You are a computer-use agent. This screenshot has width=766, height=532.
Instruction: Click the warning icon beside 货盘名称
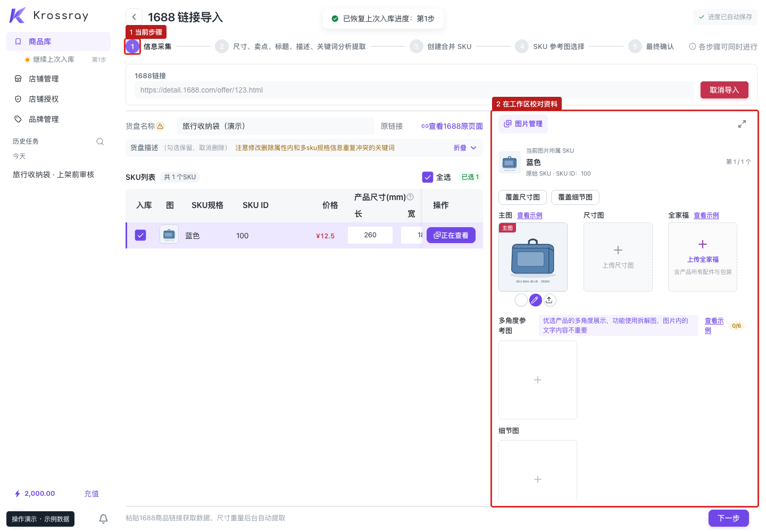(160, 126)
